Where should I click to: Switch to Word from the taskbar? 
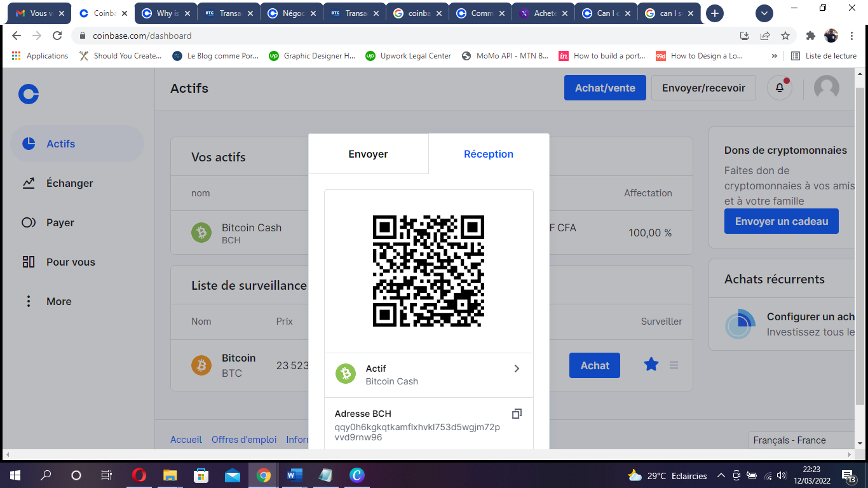click(295, 475)
